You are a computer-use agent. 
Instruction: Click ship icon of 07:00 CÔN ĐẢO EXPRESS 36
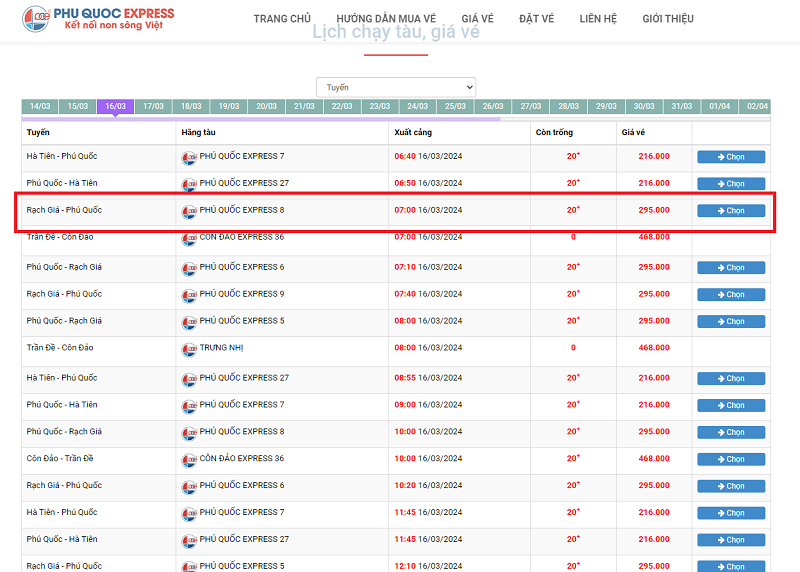click(x=189, y=239)
